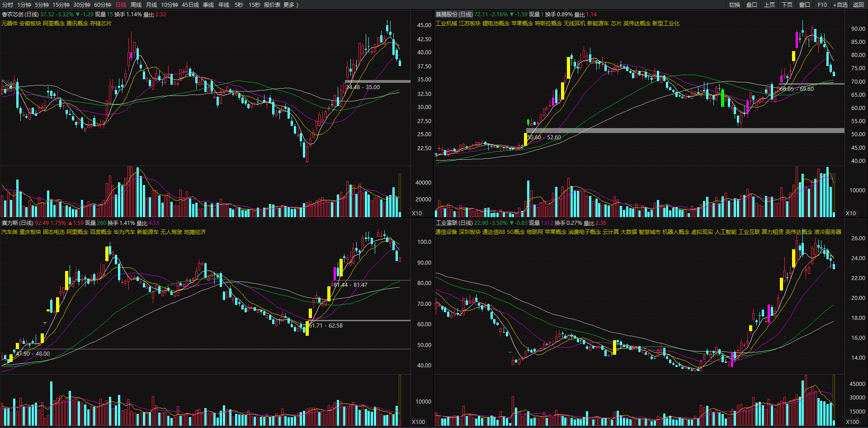
Task: Open the 窗口 layout menu
Action: point(805,5)
